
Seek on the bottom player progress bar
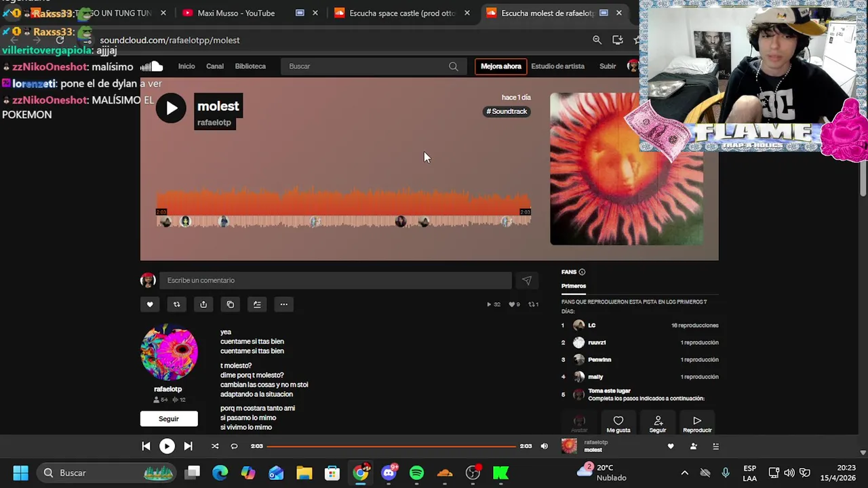coord(391,446)
